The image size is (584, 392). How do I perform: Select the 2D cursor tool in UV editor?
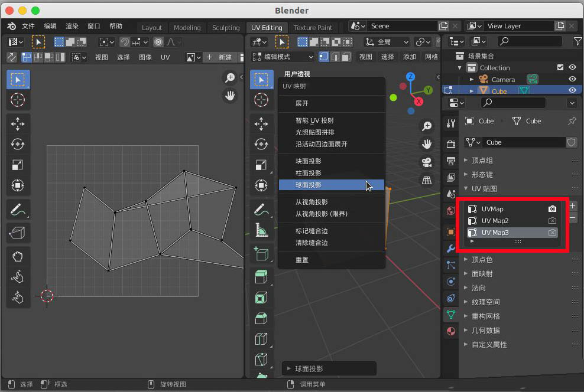coord(18,100)
